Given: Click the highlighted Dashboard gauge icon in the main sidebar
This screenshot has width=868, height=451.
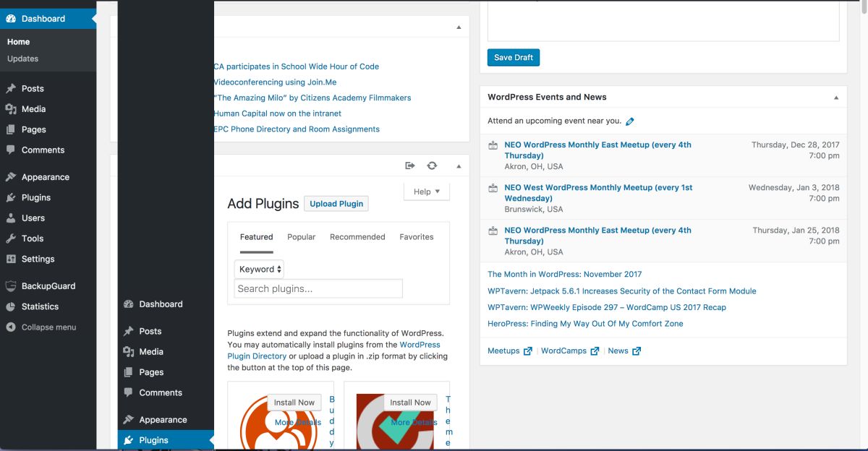Looking at the screenshot, I should [x=11, y=19].
